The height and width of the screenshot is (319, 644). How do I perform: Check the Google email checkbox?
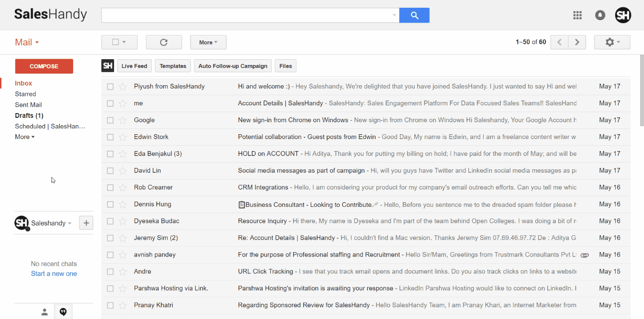110,120
